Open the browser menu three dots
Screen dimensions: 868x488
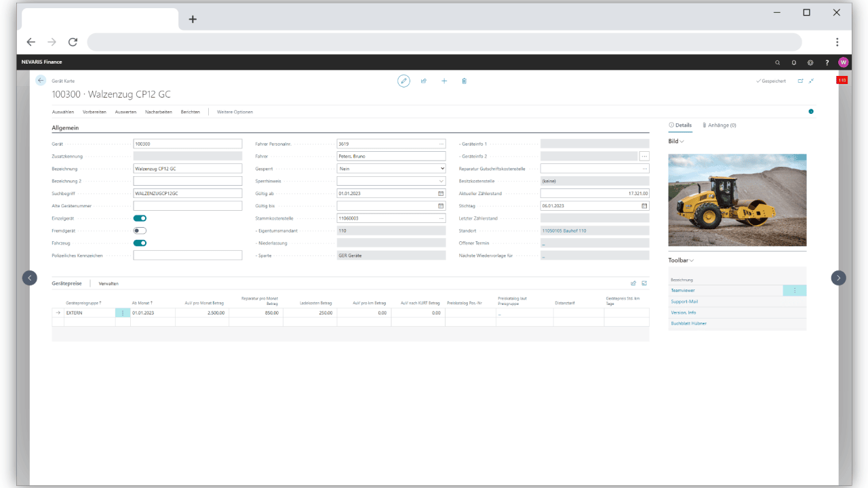pos(837,42)
